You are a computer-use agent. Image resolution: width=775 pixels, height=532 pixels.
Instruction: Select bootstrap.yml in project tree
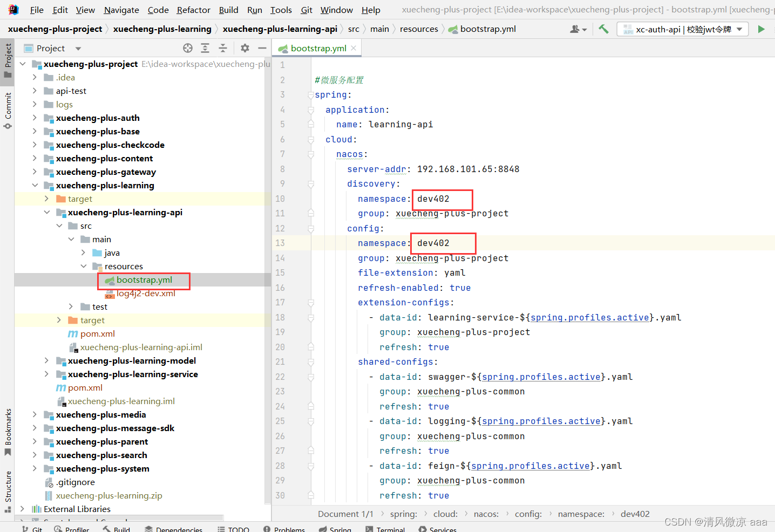pos(144,279)
